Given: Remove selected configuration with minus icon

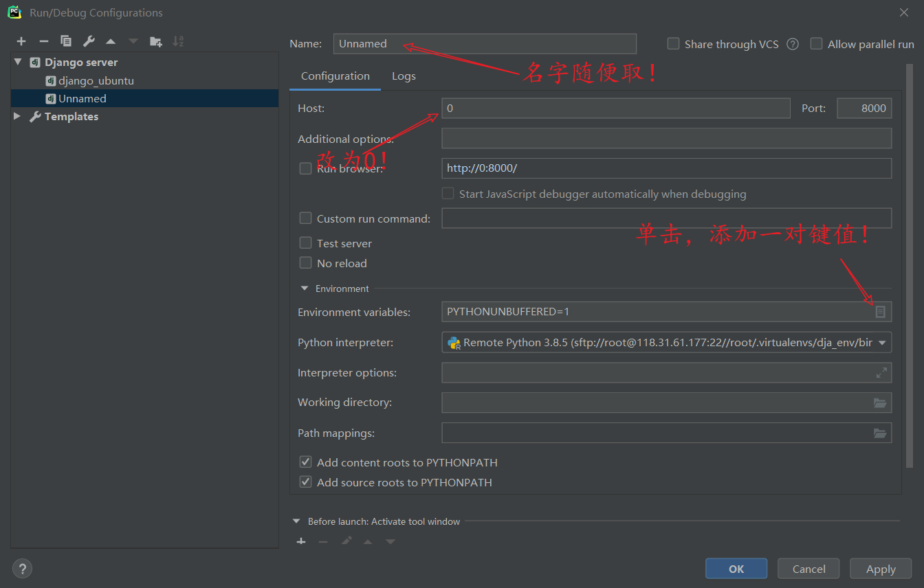Looking at the screenshot, I should pos(43,41).
